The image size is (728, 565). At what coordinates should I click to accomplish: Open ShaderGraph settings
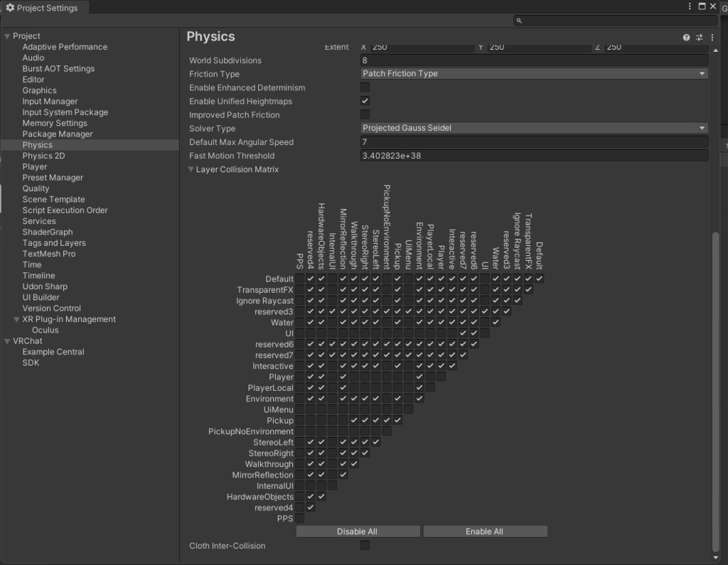48,232
